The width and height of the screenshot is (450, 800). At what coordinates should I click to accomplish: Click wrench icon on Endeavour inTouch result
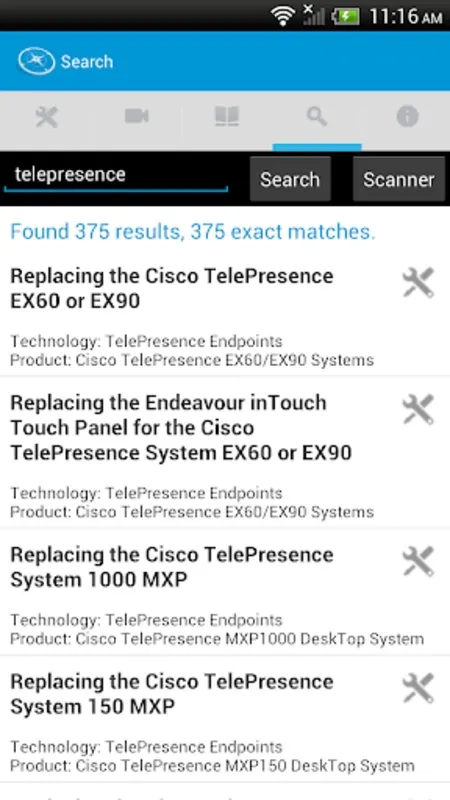tap(418, 409)
